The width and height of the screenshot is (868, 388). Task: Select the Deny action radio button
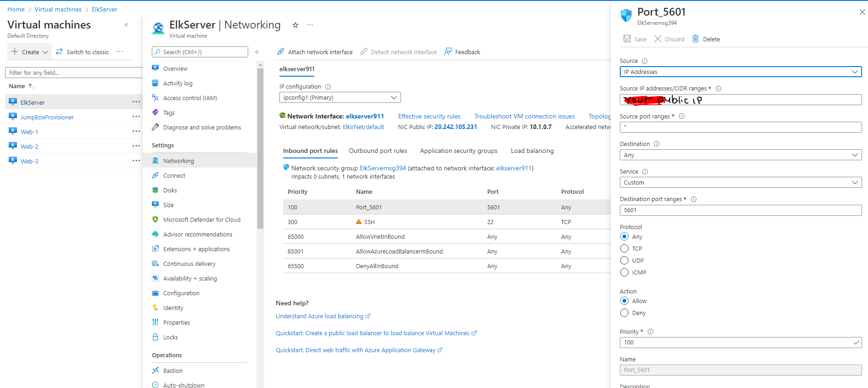coord(624,313)
